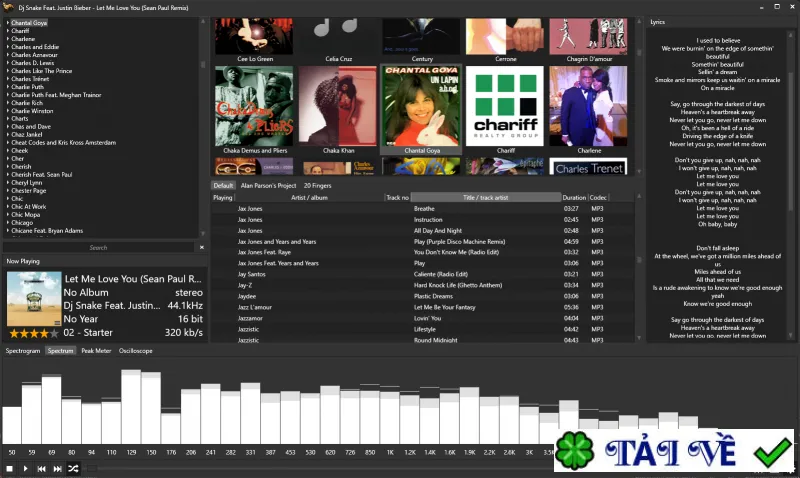Screen dimensions: 800x478
Task: Sort playlist by the Duration column header
Action: point(574,197)
